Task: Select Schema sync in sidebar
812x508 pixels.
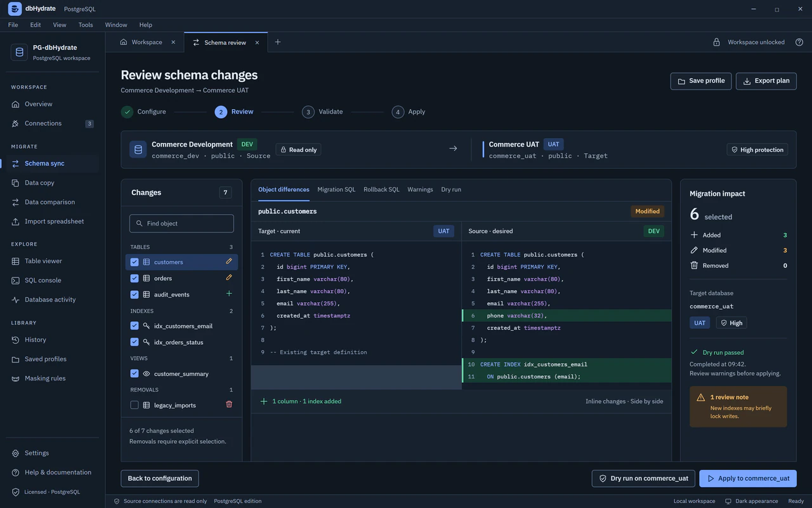Action: pos(53,163)
